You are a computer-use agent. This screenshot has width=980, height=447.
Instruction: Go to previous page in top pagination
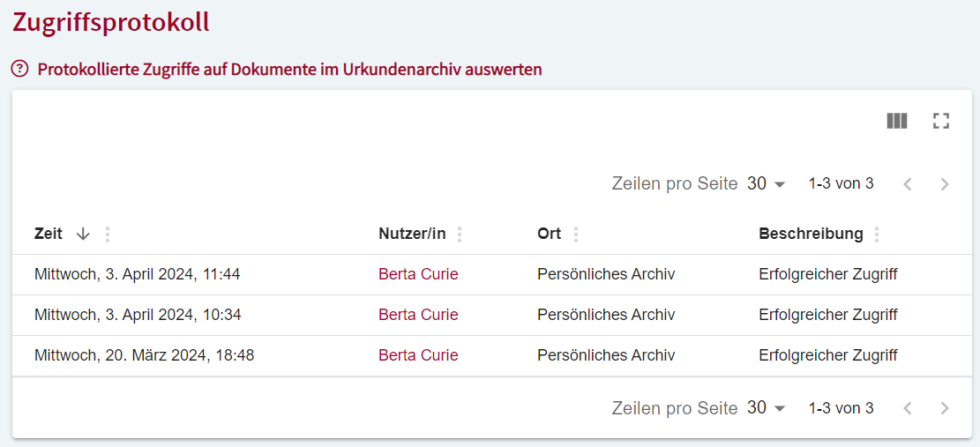(907, 184)
